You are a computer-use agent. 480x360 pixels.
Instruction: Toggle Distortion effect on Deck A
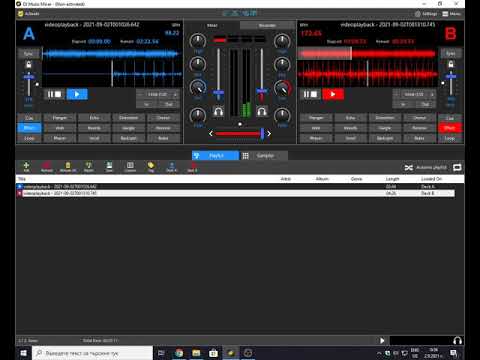pyautogui.click(x=129, y=118)
